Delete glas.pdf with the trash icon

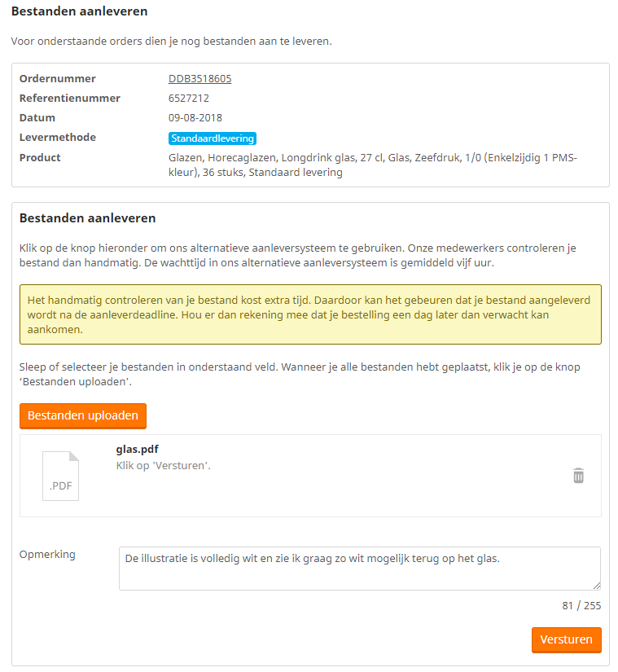(578, 476)
